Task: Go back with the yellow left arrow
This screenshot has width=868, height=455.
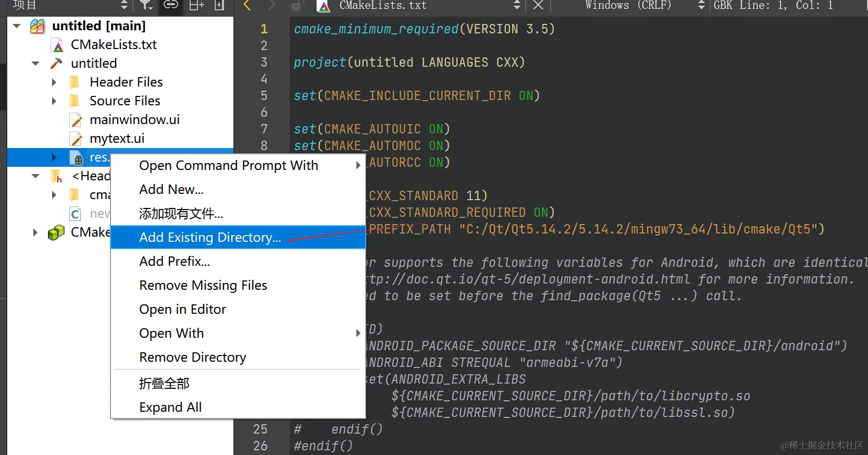Action: click(247, 5)
